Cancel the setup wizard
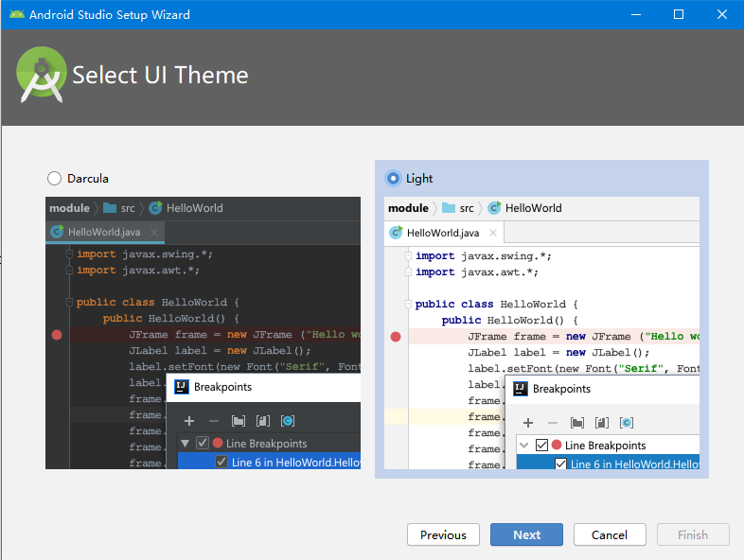 pyautogui.click(x=609, y=534)
